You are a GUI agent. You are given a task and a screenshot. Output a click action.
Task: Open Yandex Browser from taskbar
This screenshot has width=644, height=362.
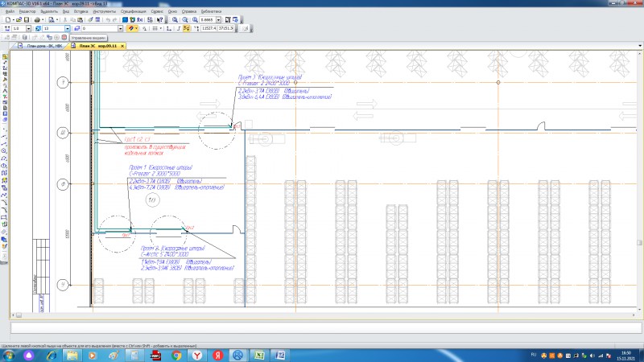click(197, 355)
